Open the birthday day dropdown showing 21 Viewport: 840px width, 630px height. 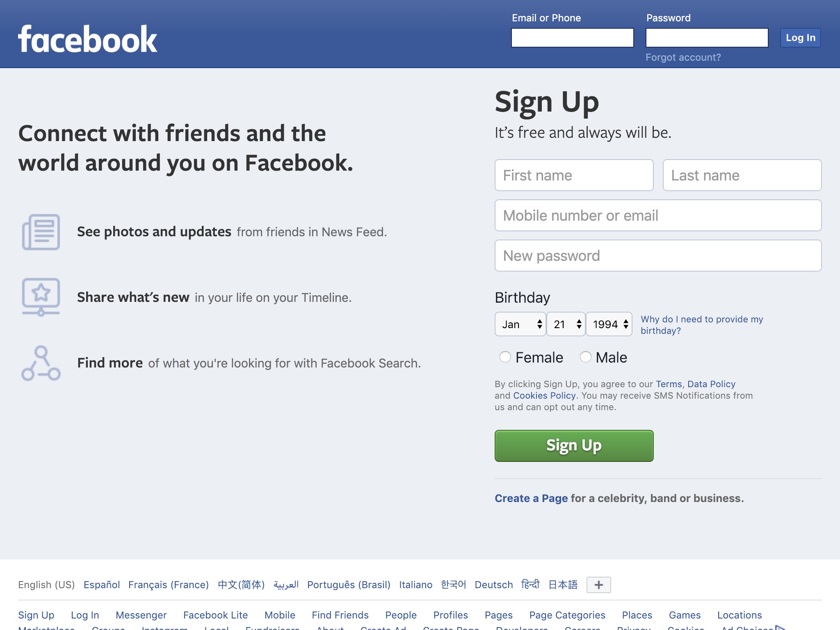pyautogui.click(x=566, y=324)
